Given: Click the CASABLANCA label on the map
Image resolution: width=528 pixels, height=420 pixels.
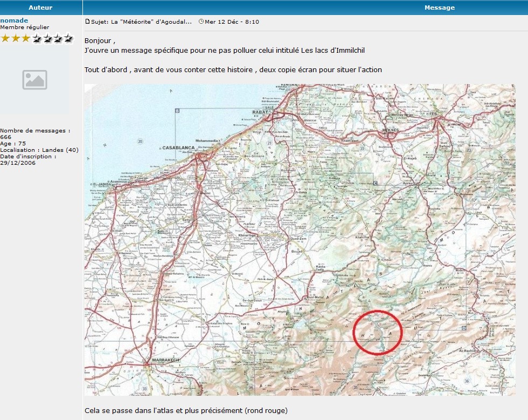Looking at the screenshot, I should [x=178, y=147].
